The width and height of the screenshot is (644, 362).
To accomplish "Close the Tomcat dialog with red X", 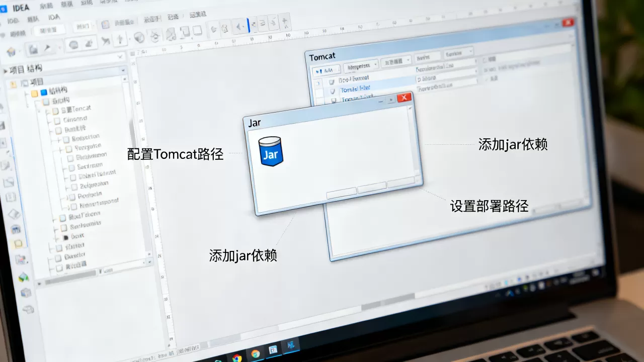I will tap(568, 22).
